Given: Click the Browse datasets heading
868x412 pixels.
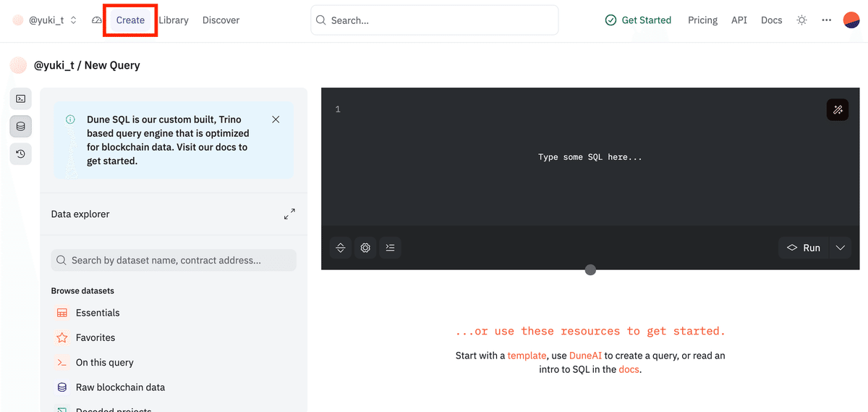Looking at the screenshot, I should click(82, 291).
